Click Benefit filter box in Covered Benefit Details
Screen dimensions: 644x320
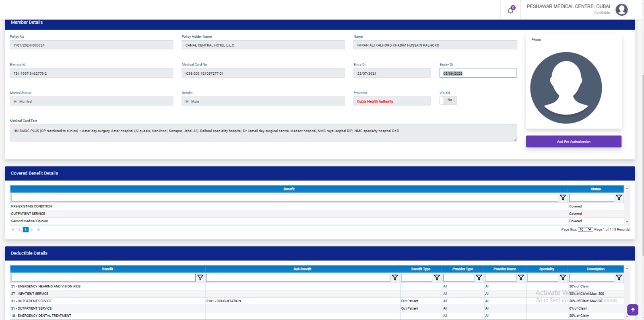click(285, 198)
